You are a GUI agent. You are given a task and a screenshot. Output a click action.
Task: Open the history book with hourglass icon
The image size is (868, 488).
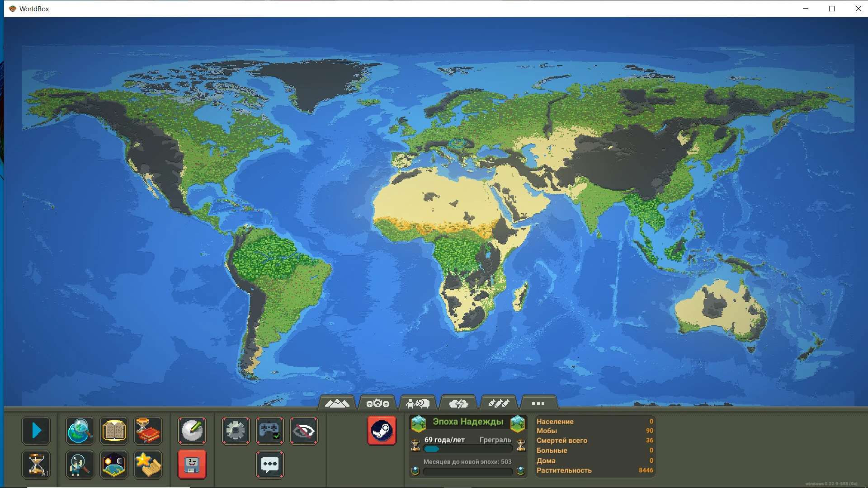pyautogui.click(x=148, y=431)
